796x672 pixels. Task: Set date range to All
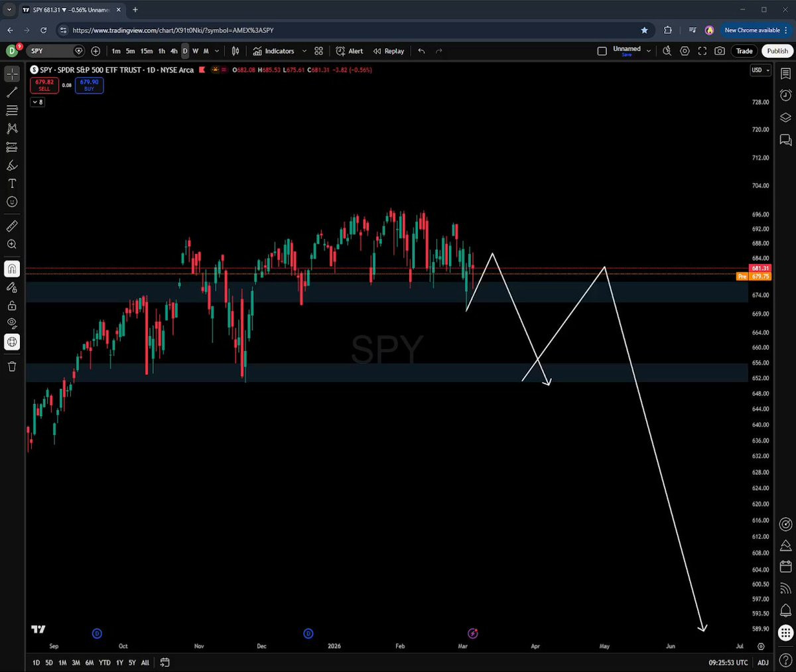pyautogui.click(x=145, y=663)
